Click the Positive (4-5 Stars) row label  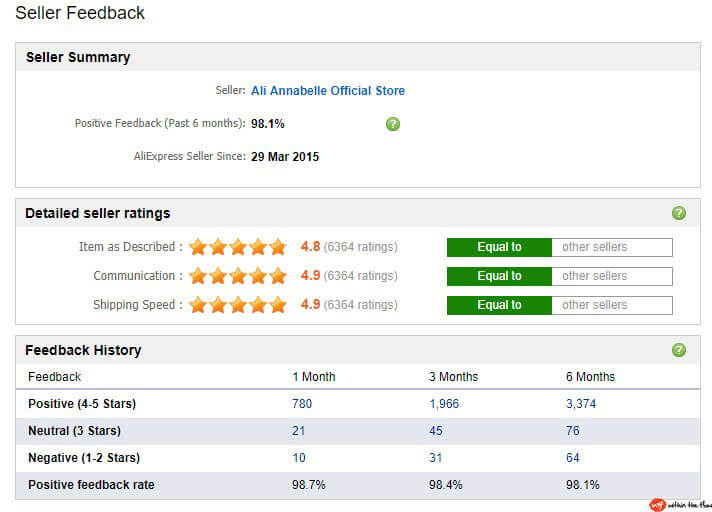pos(82,404)
